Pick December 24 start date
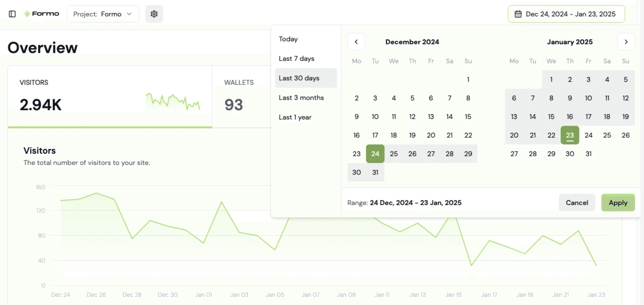Screen dimensions: 644x305 [375, 154]
